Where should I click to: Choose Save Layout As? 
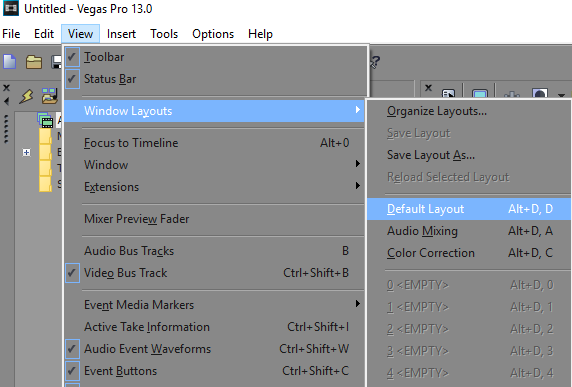[x=469, y=155]
